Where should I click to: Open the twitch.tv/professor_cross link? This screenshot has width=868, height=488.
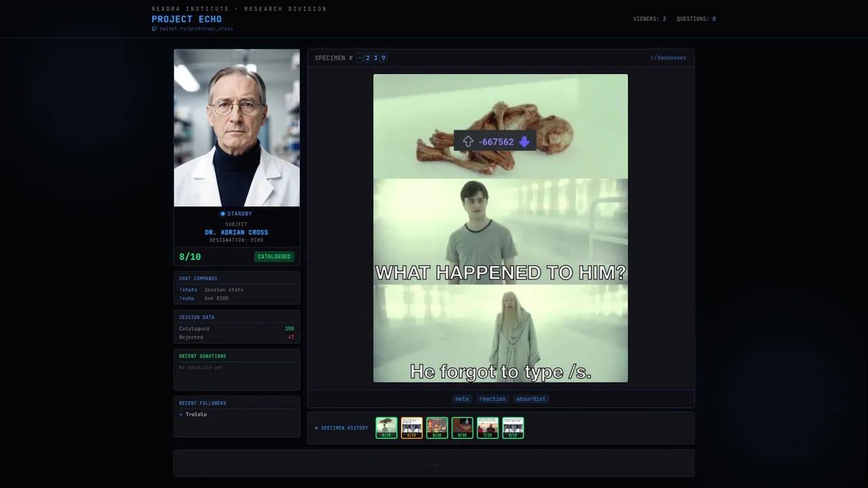coord(196,28)
